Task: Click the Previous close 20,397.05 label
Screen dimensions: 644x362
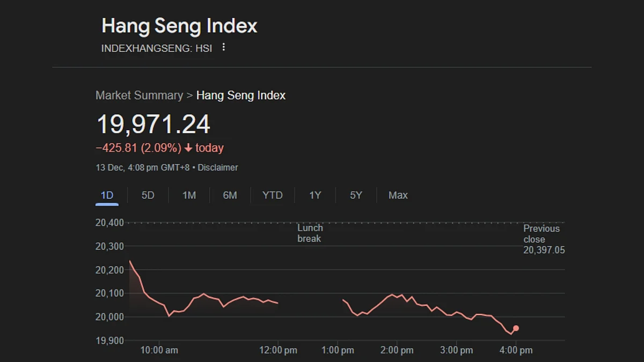Action: (544, 239)
